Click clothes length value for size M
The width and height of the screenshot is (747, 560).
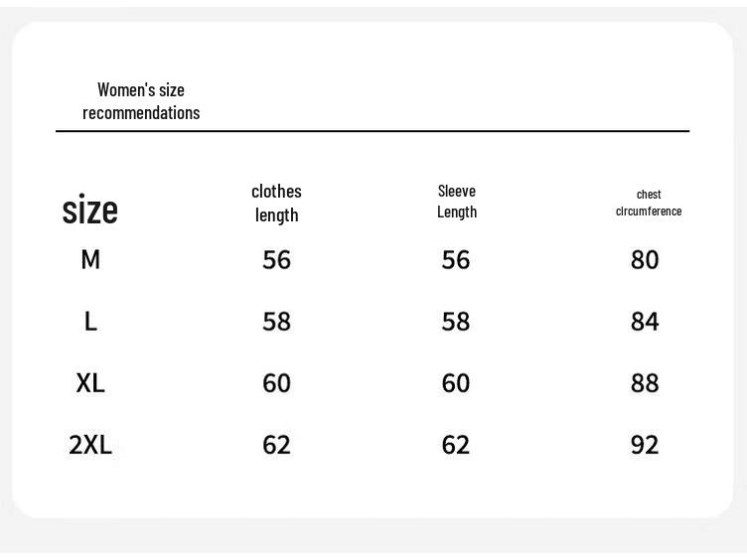point(276,260)
